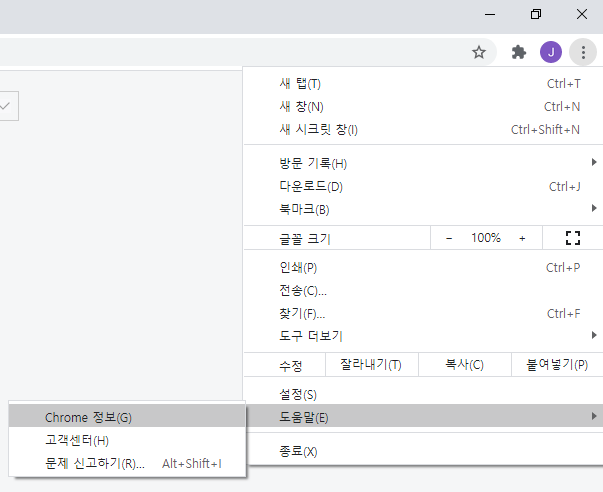Screen dimensions: 603x492
Task: Open new tab via 새 탭(T)
Action: (423, 83)
